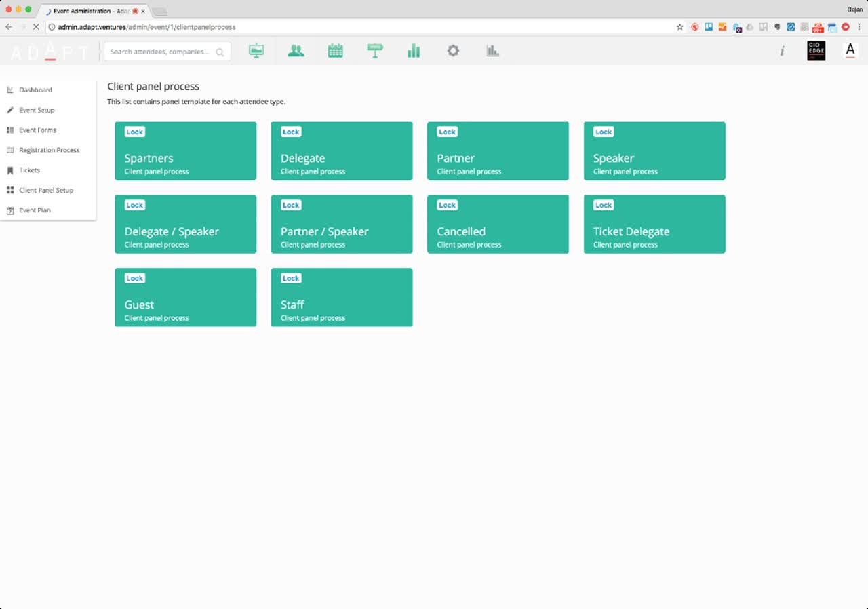Open the calendar icon in top toolbar
The image size is (868, 609).
(335, 51)
